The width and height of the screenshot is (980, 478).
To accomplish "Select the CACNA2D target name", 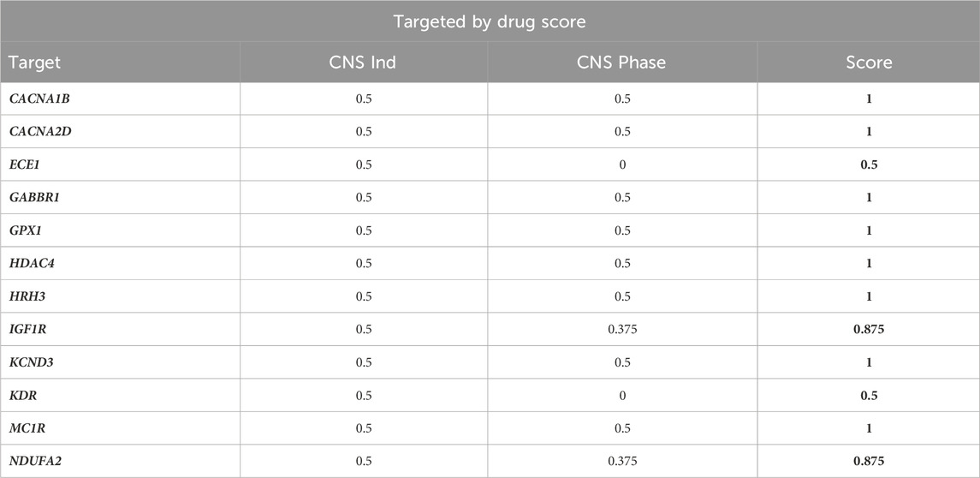I will (44, 132).
